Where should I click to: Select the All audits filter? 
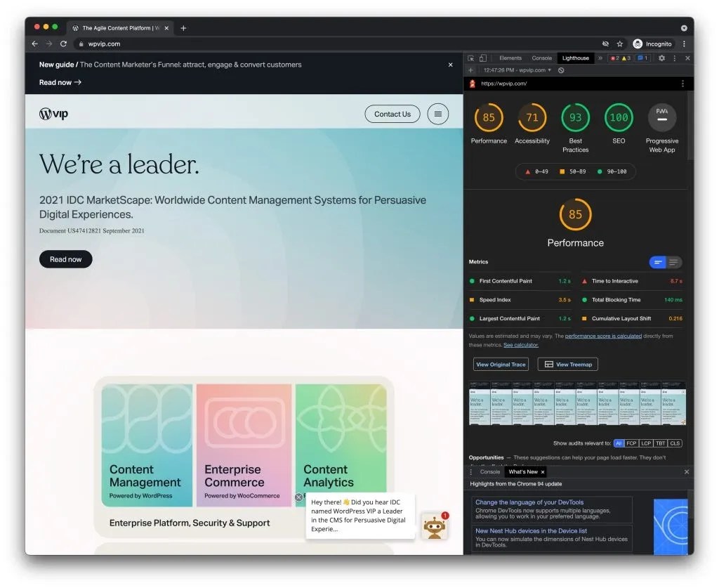click(619, 443)
